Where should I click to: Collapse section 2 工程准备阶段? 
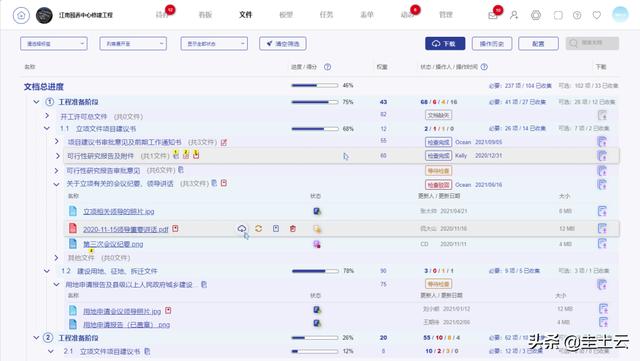click(36, 338)
